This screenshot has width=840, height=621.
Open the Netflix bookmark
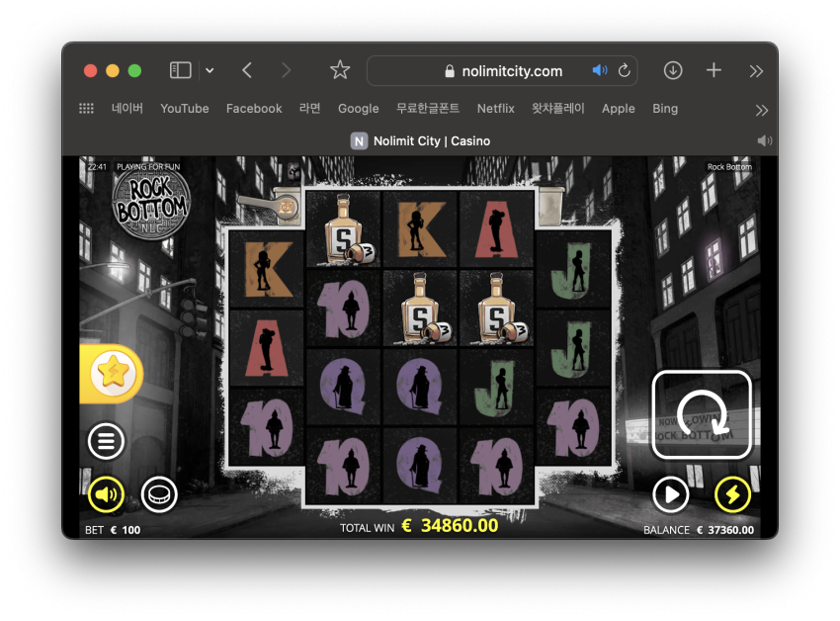click(495, 109)
